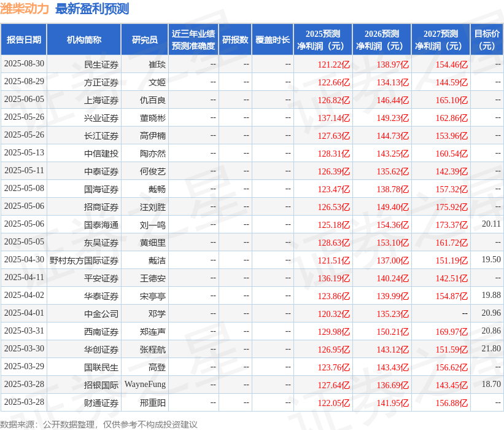Click the 2025-08-29 report date cell
The height and width of the screenshot is (430, 504).
coord(24,81)
